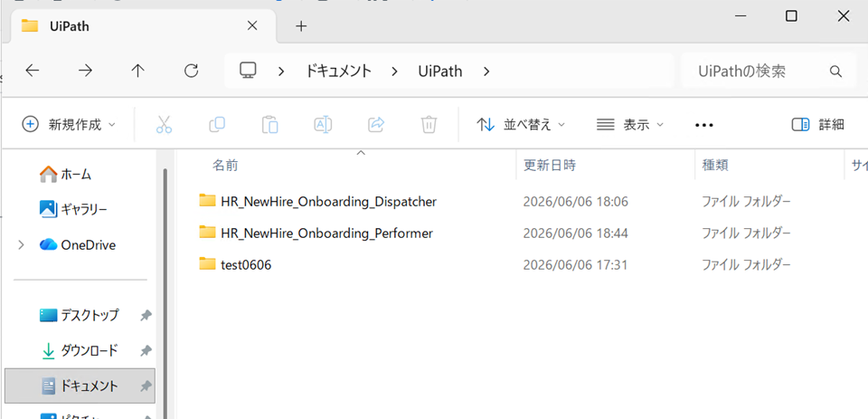
Task: Open ギャラリー in the sidebar
Action: (73, 210)
